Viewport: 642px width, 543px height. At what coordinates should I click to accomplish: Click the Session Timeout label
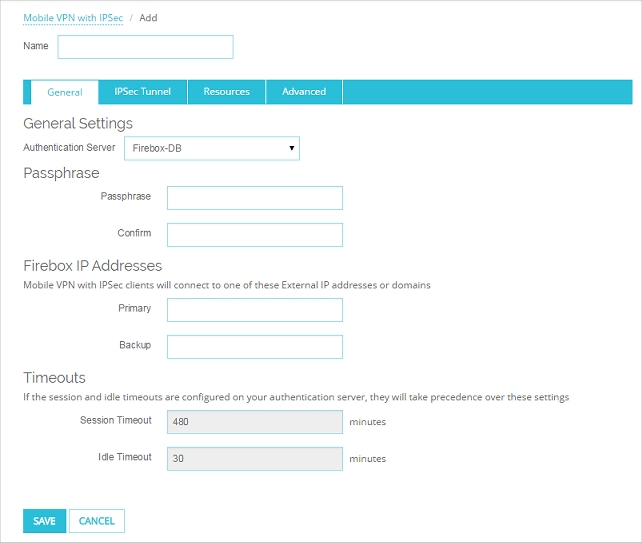click(x=116, y=421)
